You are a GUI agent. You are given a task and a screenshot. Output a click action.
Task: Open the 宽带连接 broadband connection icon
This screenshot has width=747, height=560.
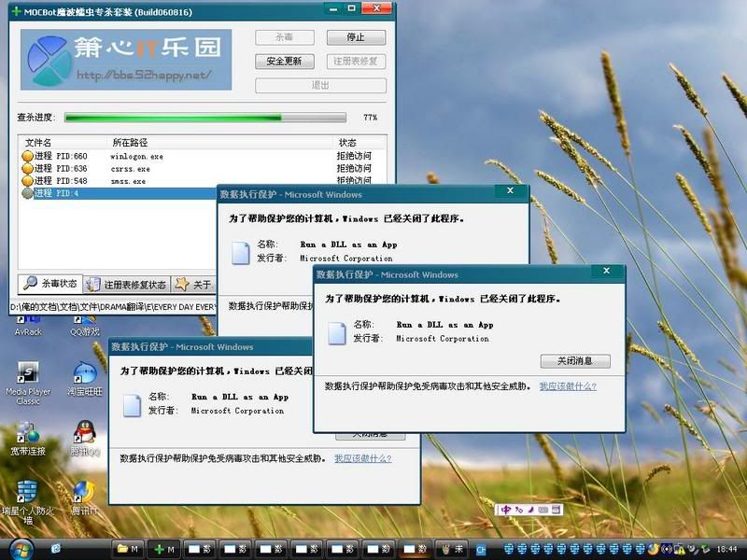point(28,433)
